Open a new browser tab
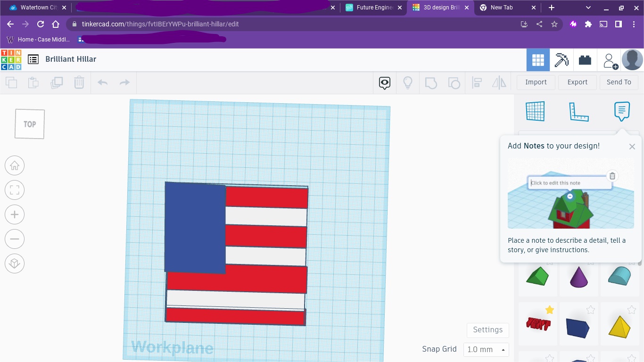The image size is (644, 362). pyautogui.click(x=552, y=8)
